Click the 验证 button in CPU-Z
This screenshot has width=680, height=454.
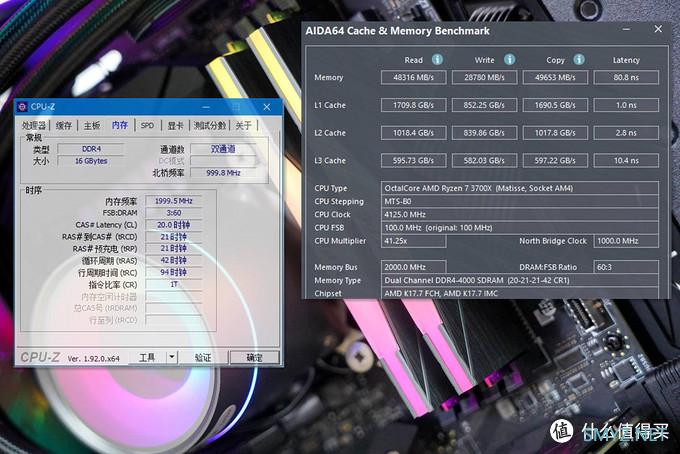pyautogui.click(x=203, y=357)
